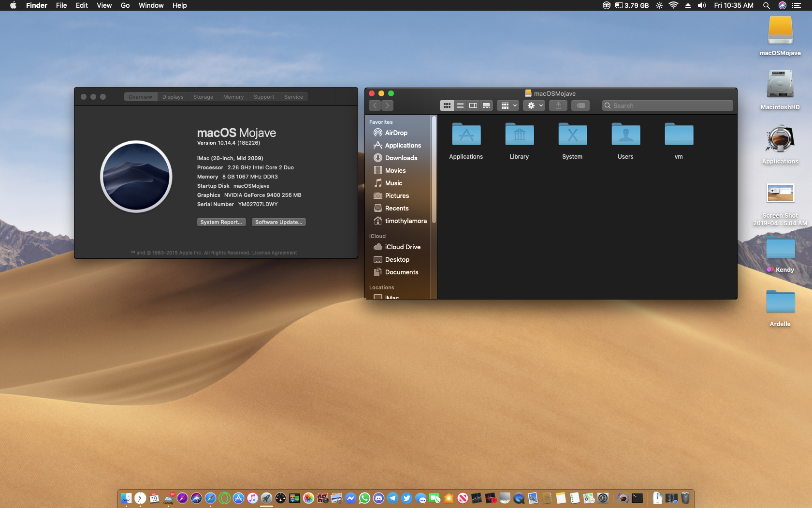Go back in Finder window
The image size is (812, 508).
coord(375,105)
